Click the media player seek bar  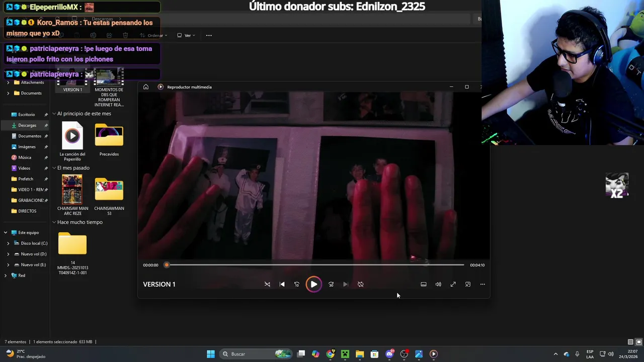coord(314,265)
